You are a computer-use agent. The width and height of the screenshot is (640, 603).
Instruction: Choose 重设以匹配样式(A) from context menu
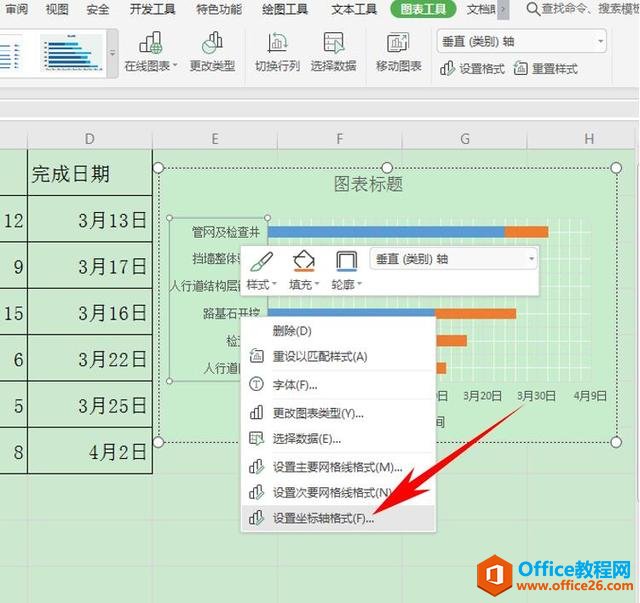338,357
